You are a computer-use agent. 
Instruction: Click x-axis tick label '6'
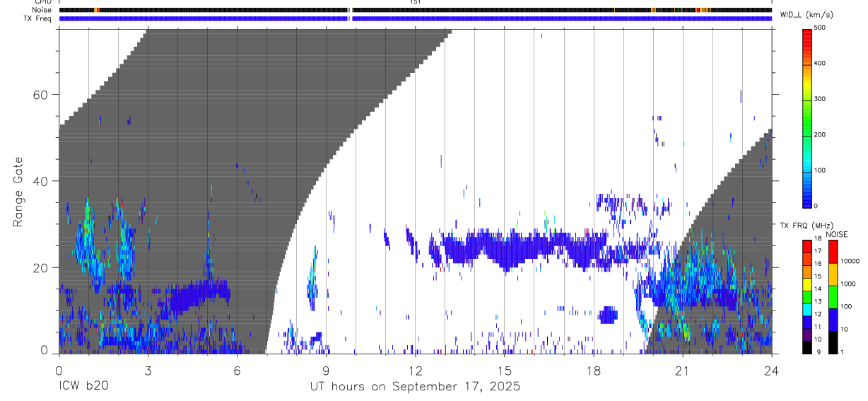pos(237,370)
